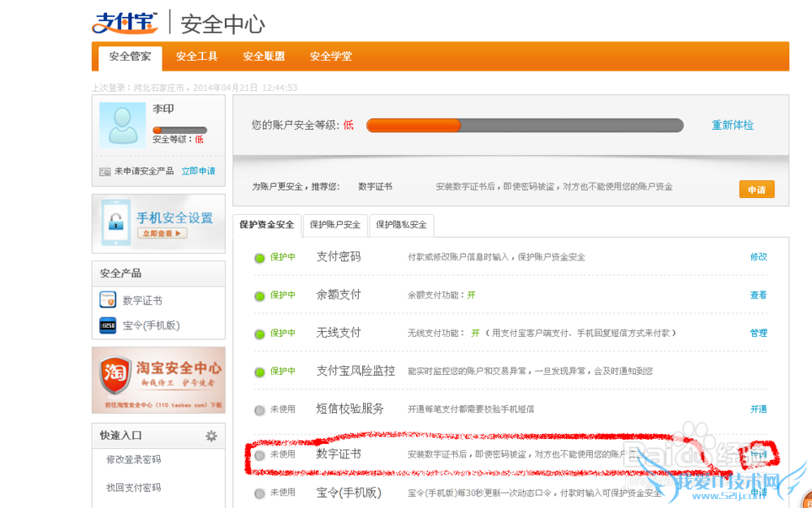Open the 淘宝安全中心 banner
812x508 pixels.
pyautogui.click(x=158, y=381)
